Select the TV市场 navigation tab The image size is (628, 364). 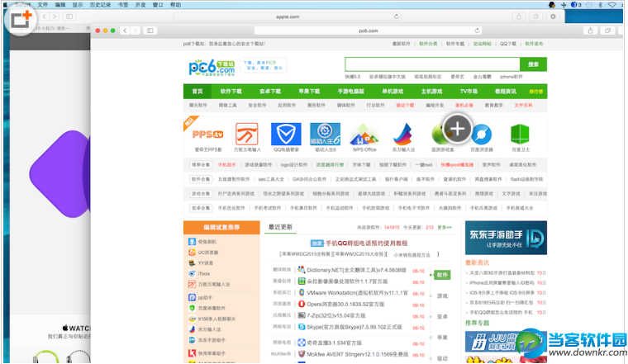[469, 91]
